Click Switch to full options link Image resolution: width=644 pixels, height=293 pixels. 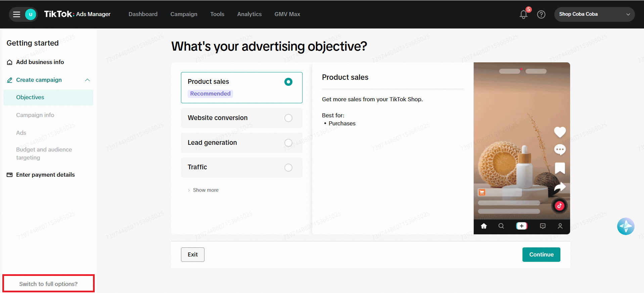point(48,284)
